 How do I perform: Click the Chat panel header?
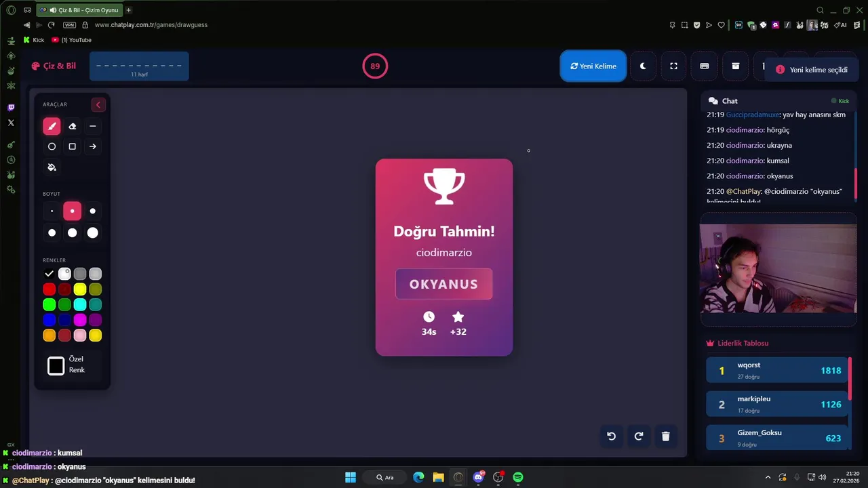click(778, 100)
